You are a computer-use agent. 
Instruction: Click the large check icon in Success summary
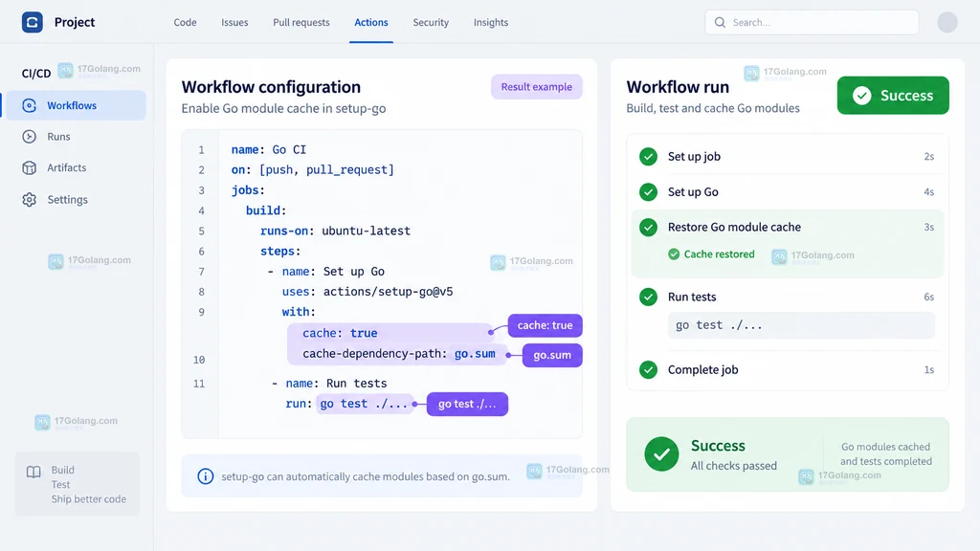pos(661,454)
